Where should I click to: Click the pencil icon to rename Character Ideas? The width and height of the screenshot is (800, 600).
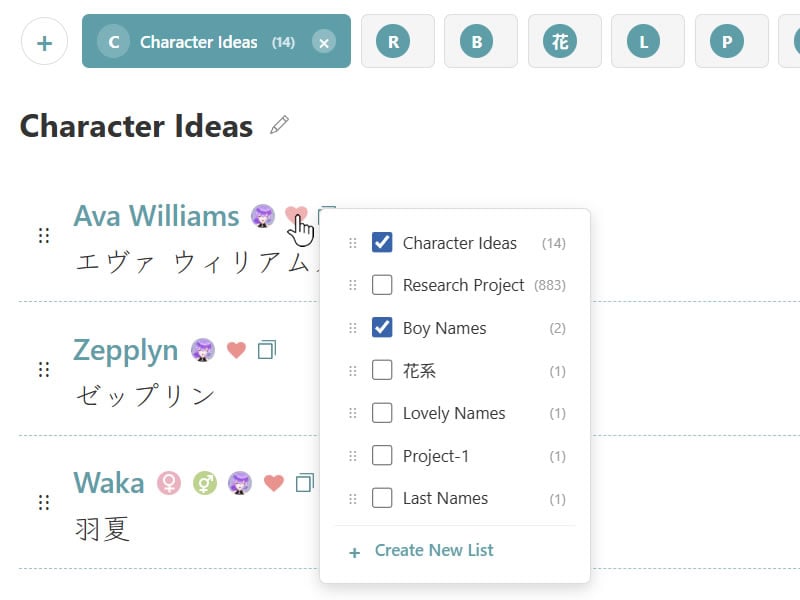pos(279,125)
